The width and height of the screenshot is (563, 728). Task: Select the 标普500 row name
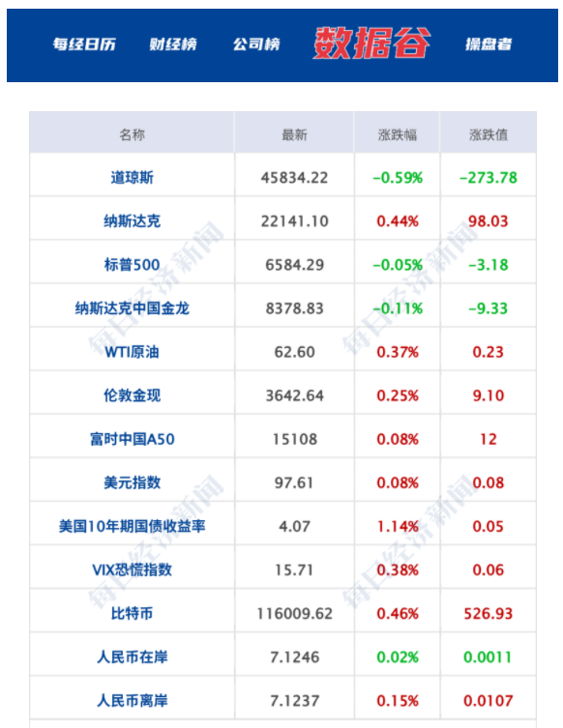pos(132,265)
